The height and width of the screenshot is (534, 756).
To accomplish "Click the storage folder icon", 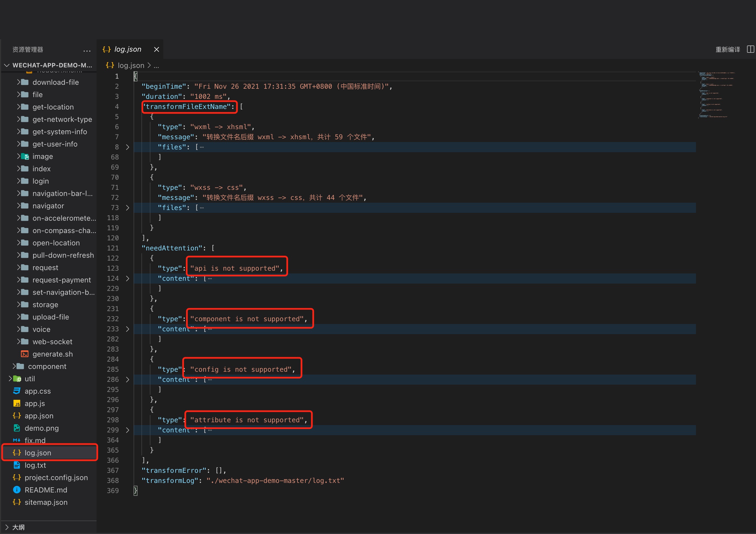I will 25,304.
